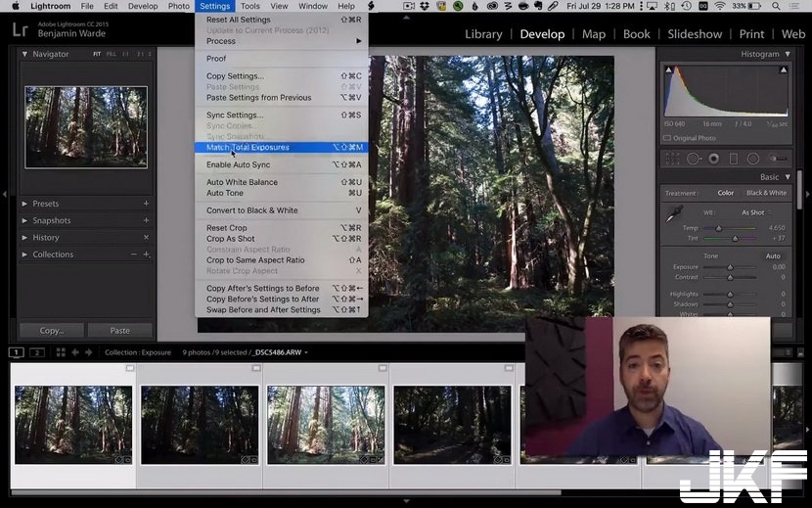
Task: Adjust the Contrast slider
Action: (730, 277)
